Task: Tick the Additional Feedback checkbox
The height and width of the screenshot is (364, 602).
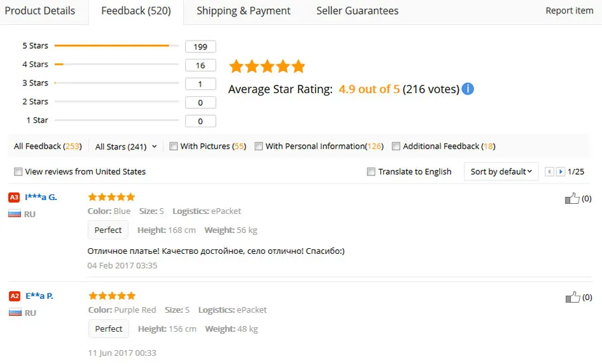Action: (396, 146)
